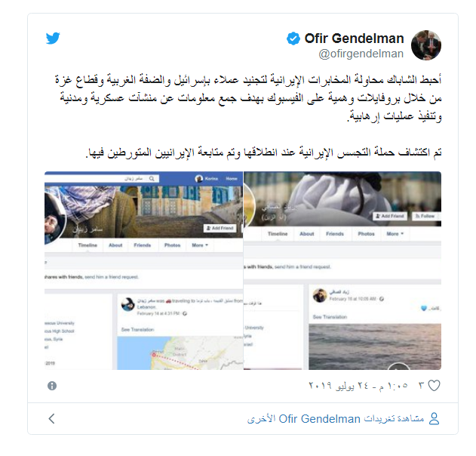Click the person icon near the view-more-tweets link
This screenshot has width=476, height=456.
click(434, 419)
